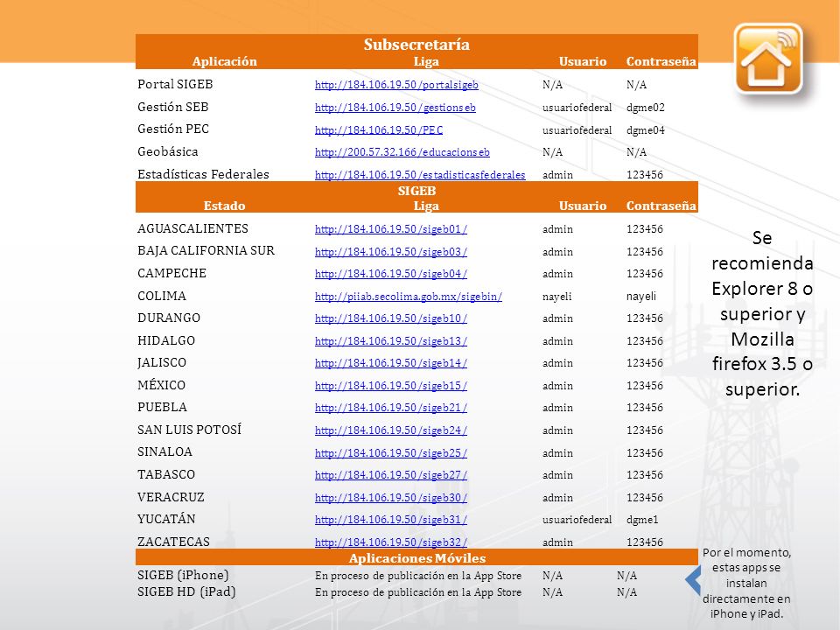Click the 'Estado' column header

[225, 206]
